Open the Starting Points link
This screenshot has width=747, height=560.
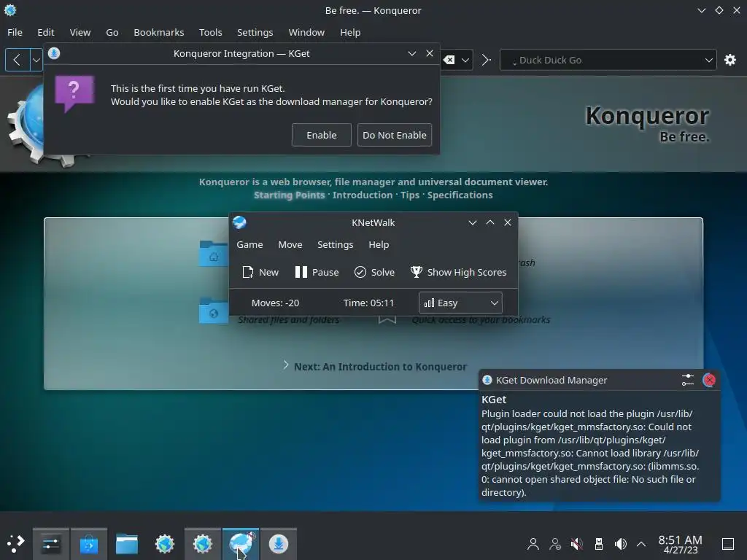click(x=289, y=195)
